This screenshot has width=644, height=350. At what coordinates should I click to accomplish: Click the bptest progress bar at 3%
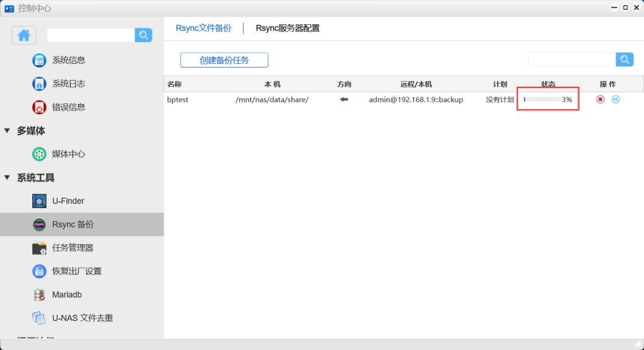click(542, 99)
